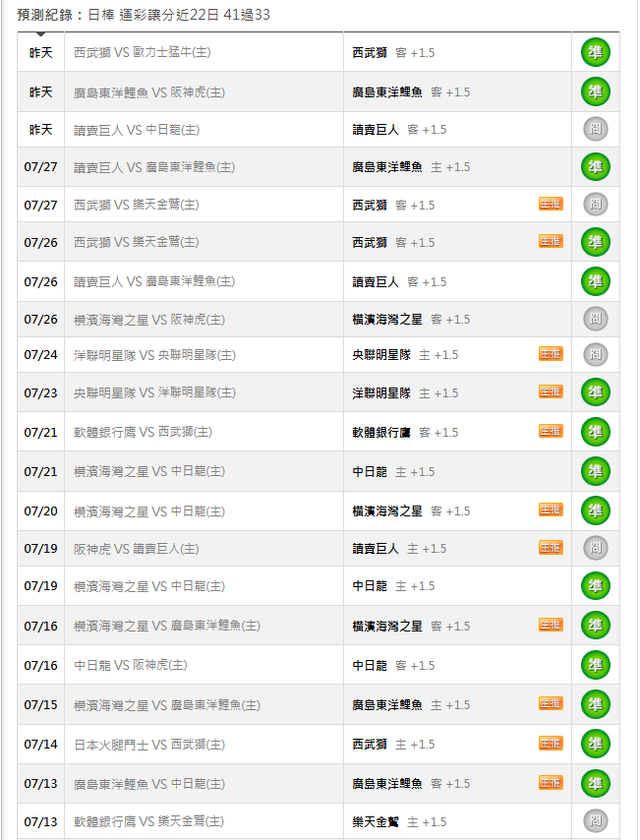Select prediction 中日龍 主 +1.5 on 07/21
Image resolution: width=640 pixels, height=840 pixels.
point(393,471)
